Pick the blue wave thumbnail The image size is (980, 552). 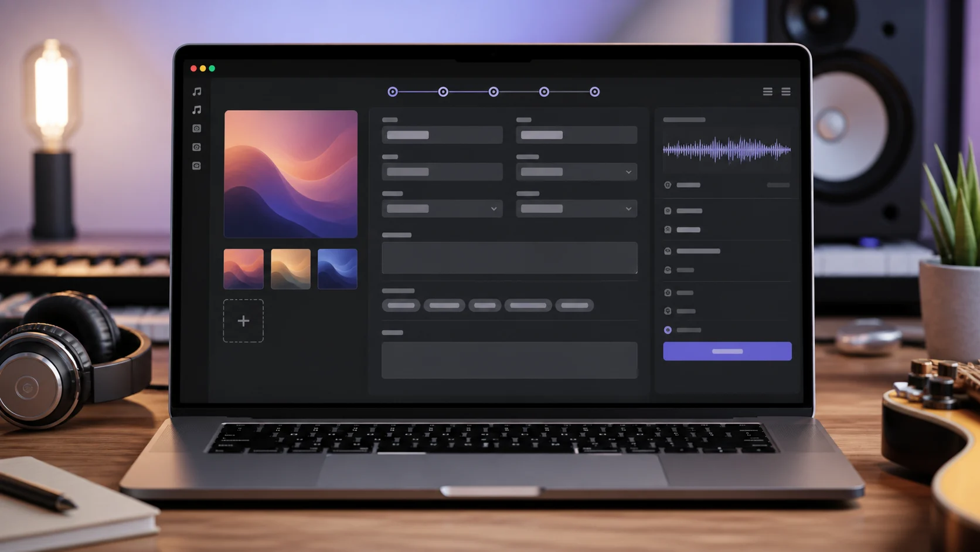tap(338, 269)
